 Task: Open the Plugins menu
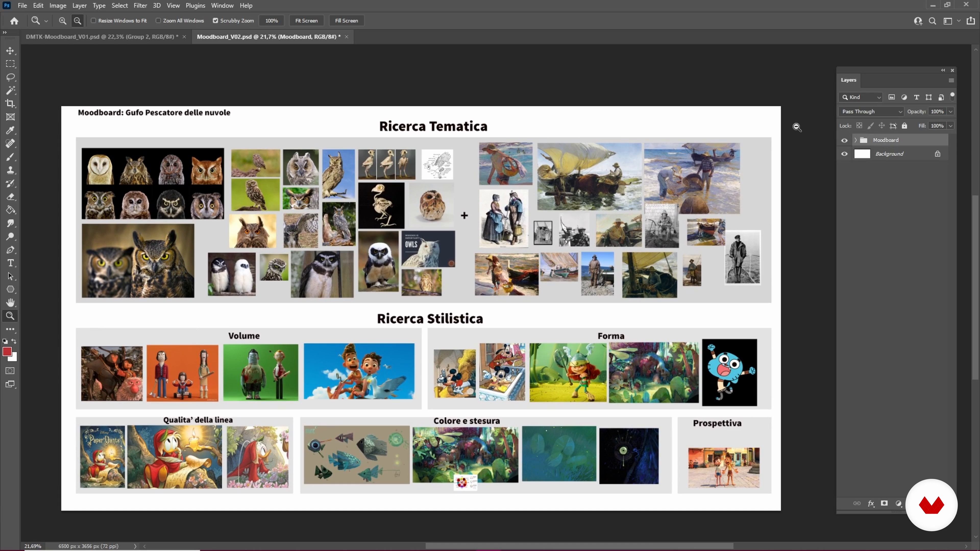click(x=195, y=5)
